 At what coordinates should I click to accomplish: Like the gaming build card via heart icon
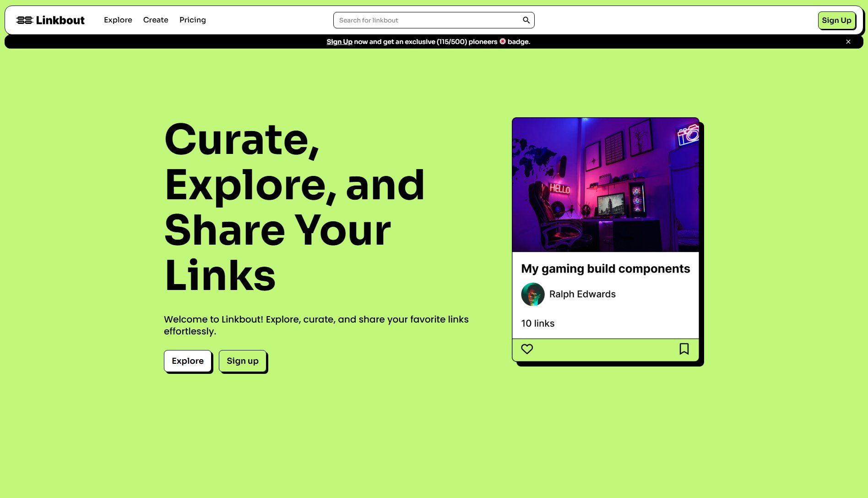[527, 349]
